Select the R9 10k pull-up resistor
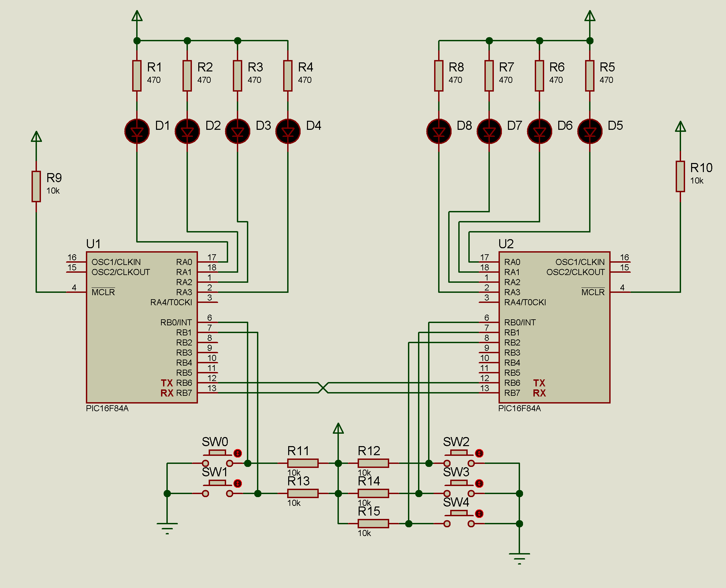The width and height of the screenshot is (726, 588). pos(36,186)
